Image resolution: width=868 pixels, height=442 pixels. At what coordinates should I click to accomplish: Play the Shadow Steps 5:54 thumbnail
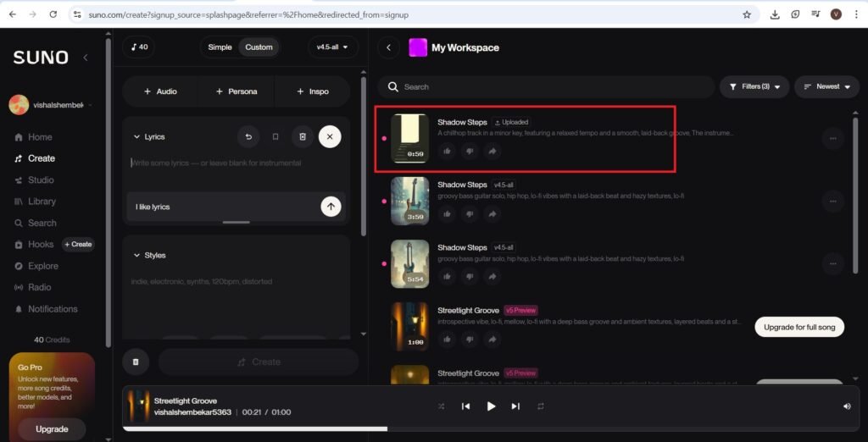click(409, 264)
